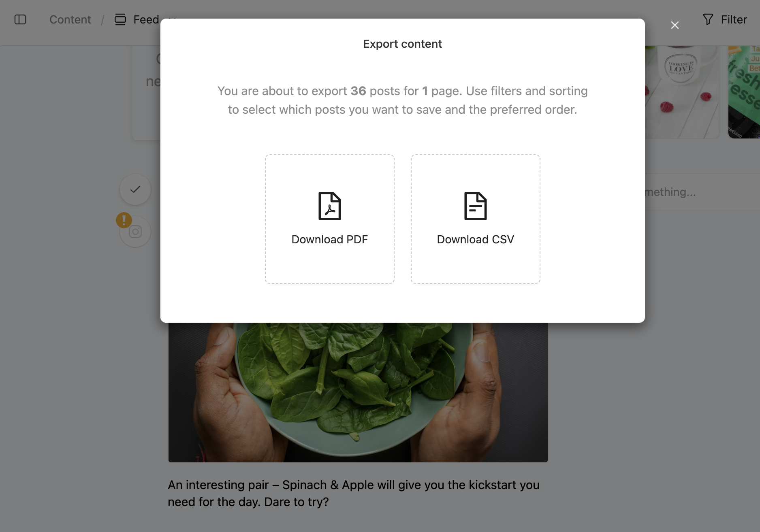Click the CSV document icon
This screenshot has width=760, height=532.
475,206
